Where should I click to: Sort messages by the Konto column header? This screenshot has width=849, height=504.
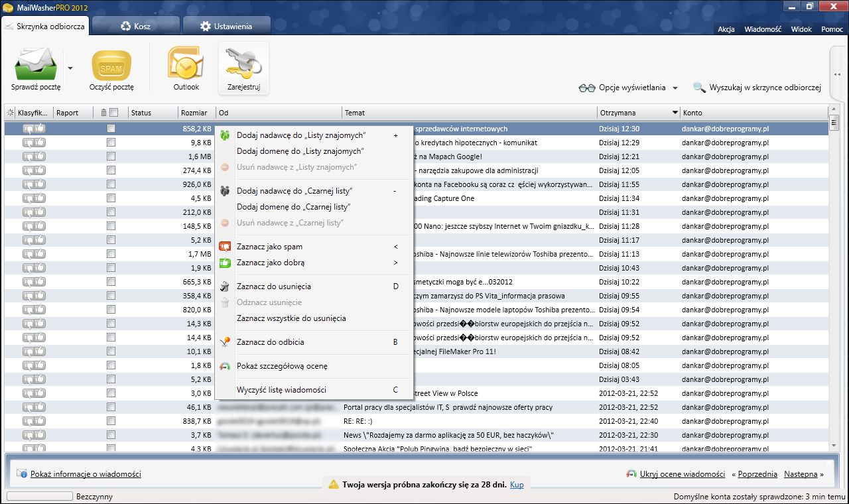coord(754,113)
